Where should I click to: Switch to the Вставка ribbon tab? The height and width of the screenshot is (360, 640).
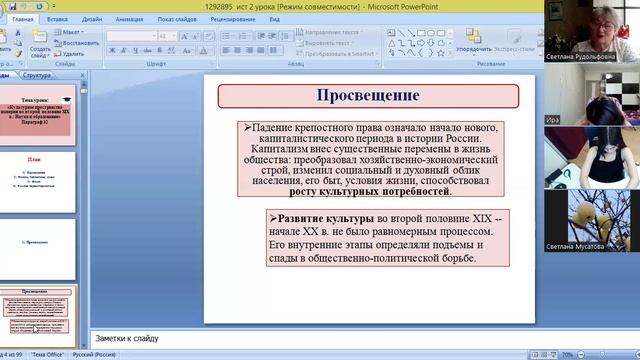pos(57,19)
